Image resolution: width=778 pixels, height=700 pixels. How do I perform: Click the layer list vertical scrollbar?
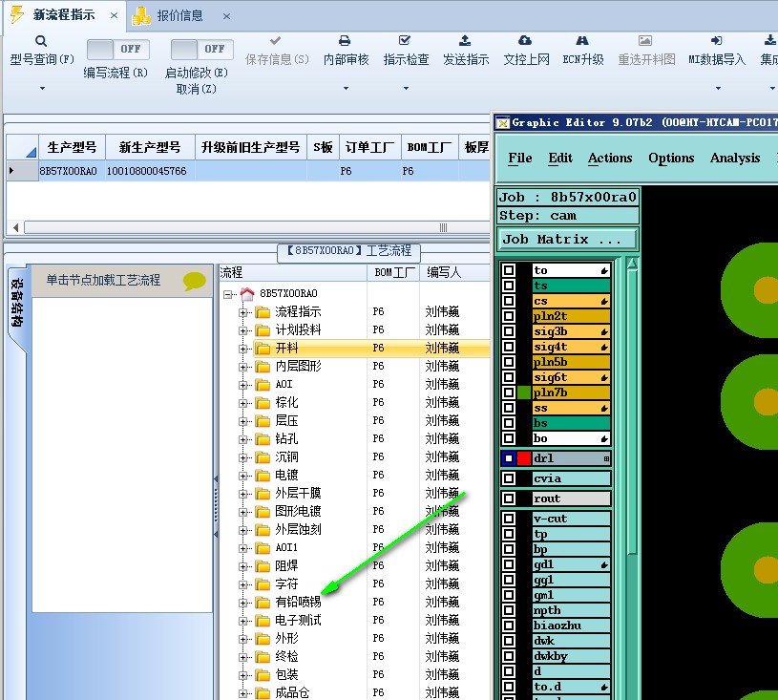click(632, 412)
